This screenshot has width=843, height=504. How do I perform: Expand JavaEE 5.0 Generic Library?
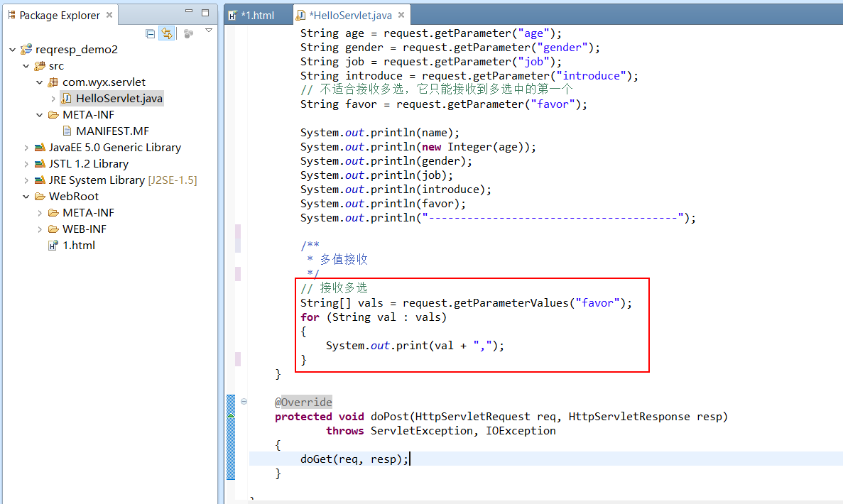[26, 148]
